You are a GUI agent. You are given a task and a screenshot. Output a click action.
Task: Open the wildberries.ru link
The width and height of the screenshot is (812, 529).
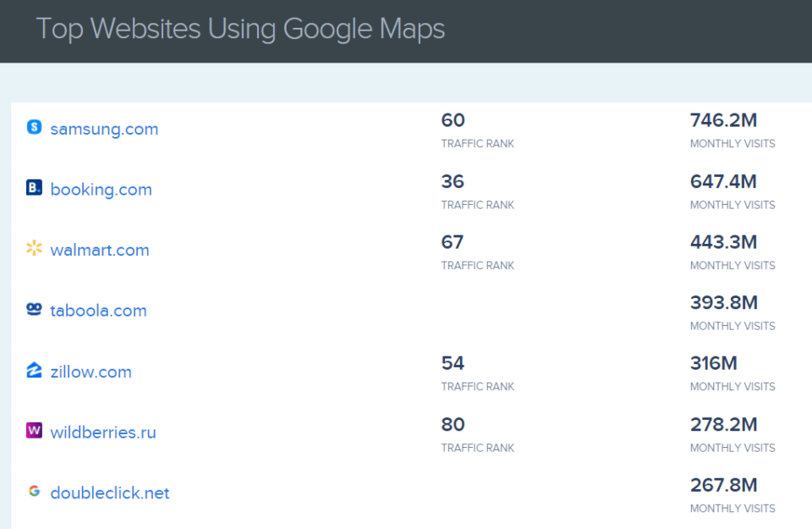coord(103,433)
